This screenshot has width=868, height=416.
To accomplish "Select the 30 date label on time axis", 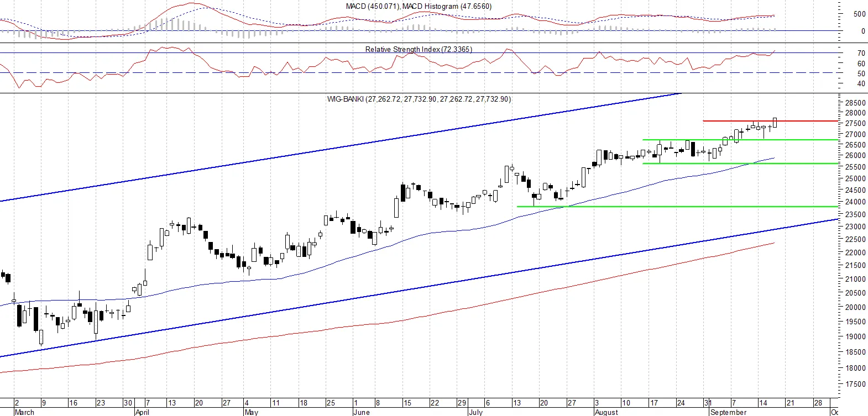I will pos(128,403).
